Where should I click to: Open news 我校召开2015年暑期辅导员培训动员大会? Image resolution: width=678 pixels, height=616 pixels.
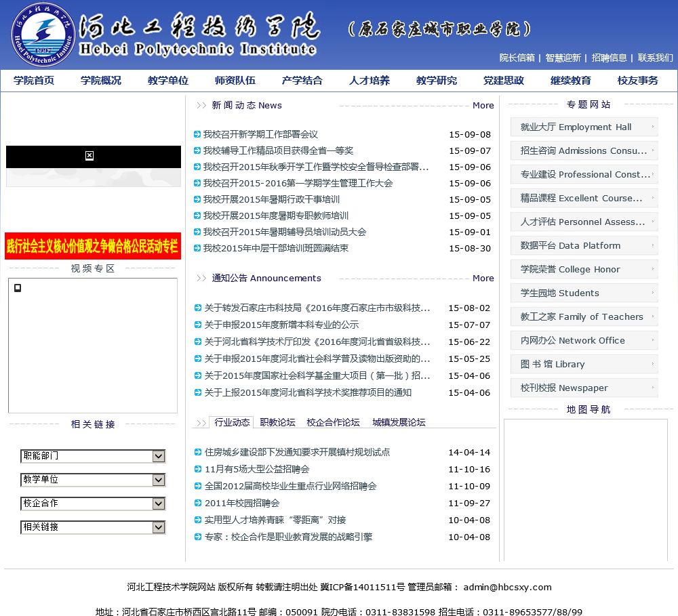click(285, 232)
